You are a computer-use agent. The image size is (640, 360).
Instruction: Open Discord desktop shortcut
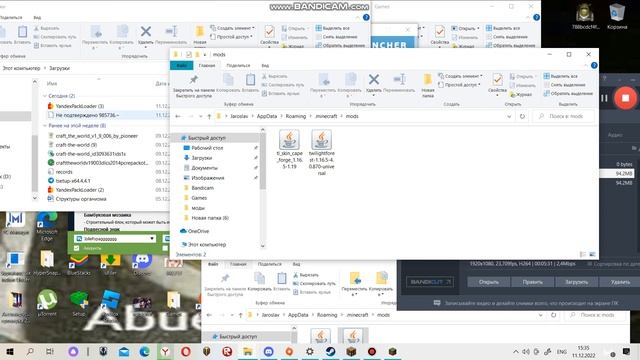pyautogui.click(x=142, y=264)
